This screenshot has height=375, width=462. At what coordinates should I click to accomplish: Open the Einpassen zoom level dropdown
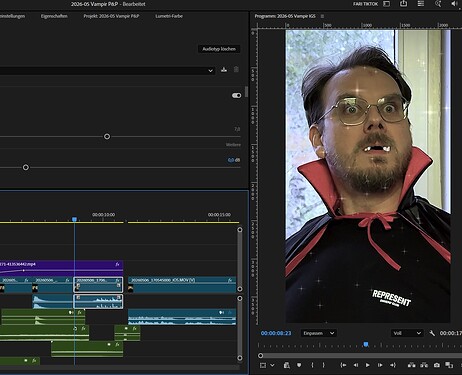point(318,333)
